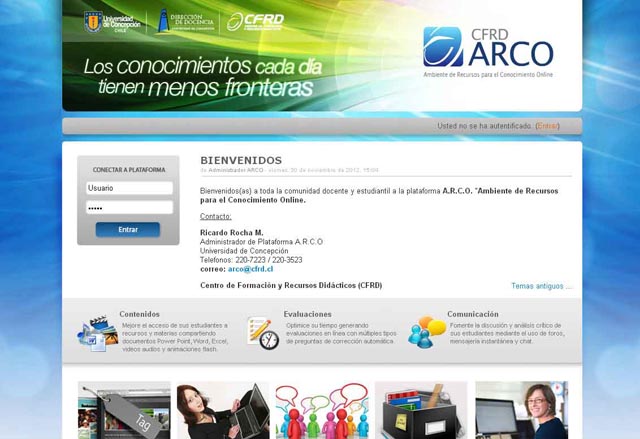The image size is (640, 439).
Task: Open the arco@cfrd.cl email link
Action: coord(250,269)
